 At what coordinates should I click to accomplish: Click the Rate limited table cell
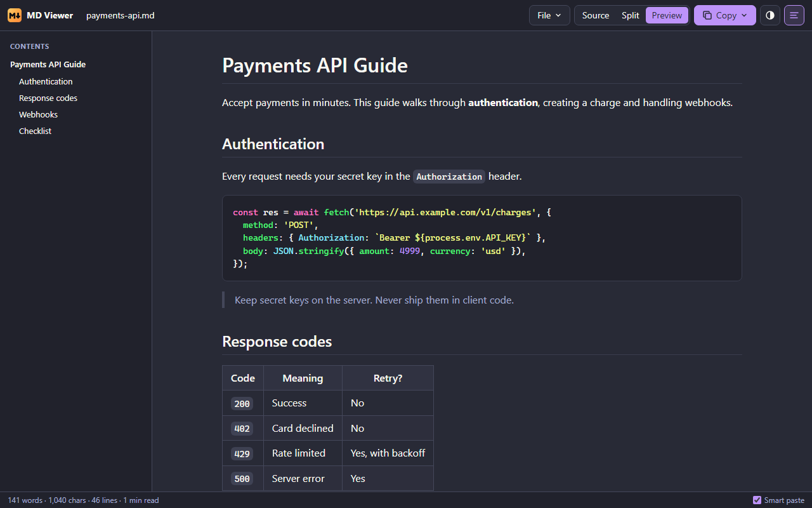pos(303,453)
